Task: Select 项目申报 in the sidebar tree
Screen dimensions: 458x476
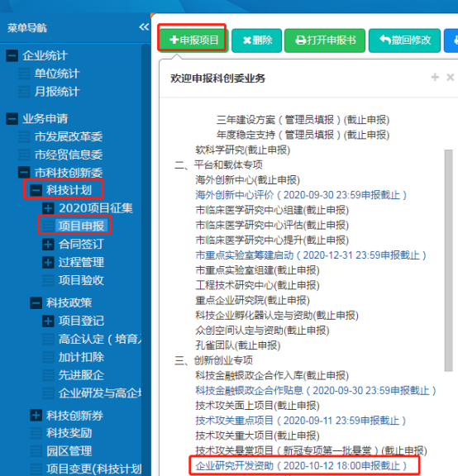Action: click(x=81, y=226)
